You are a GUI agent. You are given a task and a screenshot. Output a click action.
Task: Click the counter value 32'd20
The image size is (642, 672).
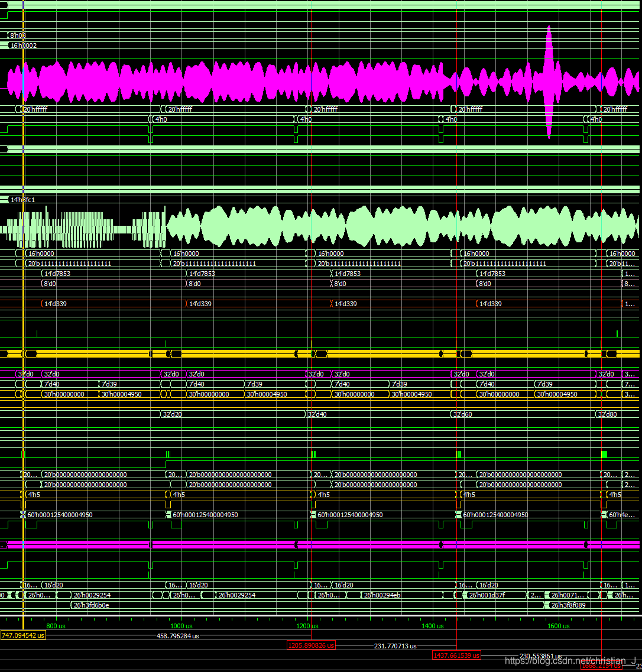tap(172, 414)
